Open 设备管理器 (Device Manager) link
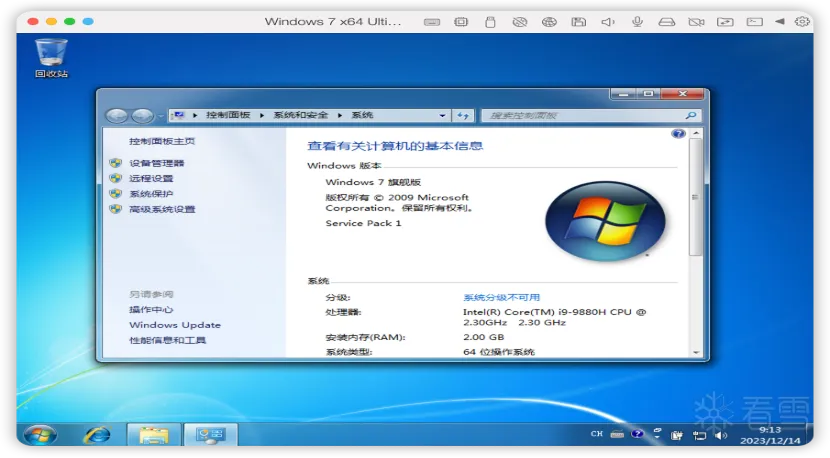 [x=157, y=163]
